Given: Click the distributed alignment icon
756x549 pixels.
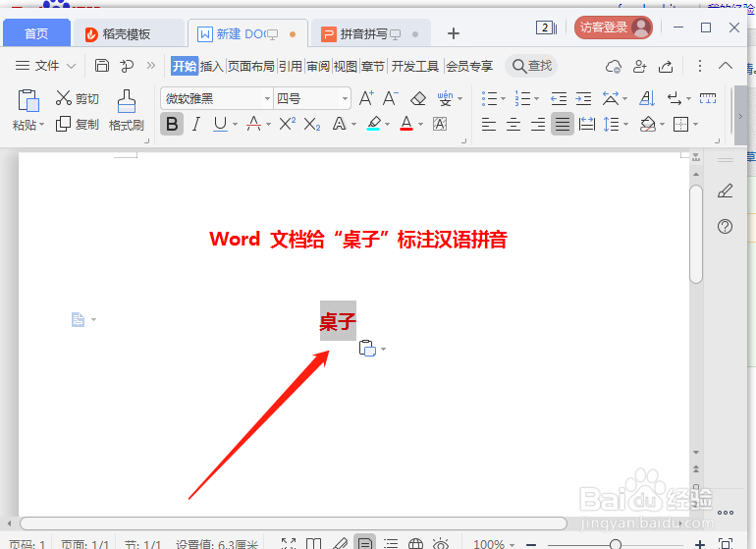Looking at the screenshot, I should click(x=587, y=125).
